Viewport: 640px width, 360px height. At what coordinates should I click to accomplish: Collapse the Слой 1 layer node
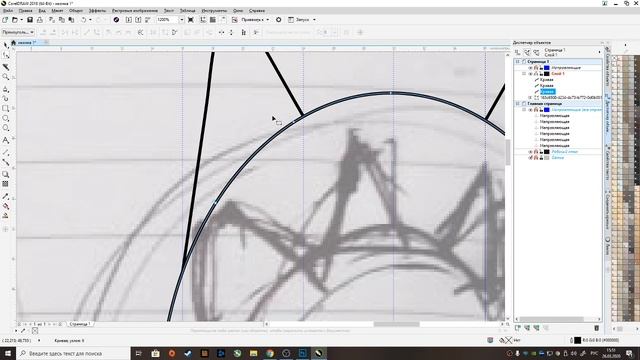pyautogui.click(x=524, y=74)
